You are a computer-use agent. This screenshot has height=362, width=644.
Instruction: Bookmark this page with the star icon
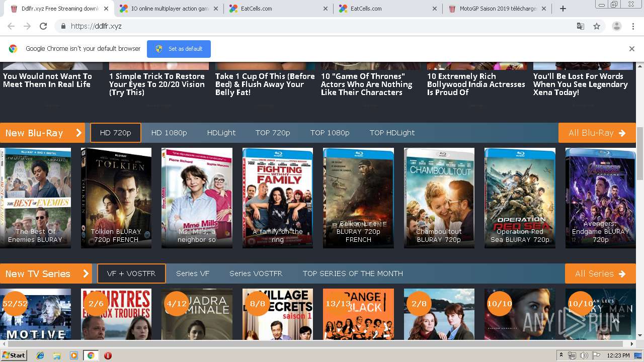[x=597, y=26]
